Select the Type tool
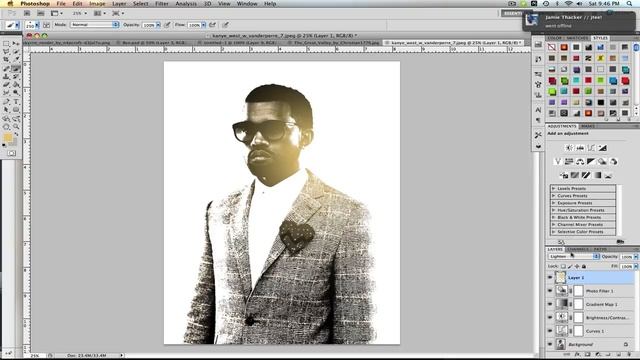The width and height of the screenshot is (640, 360). (16, 102)
